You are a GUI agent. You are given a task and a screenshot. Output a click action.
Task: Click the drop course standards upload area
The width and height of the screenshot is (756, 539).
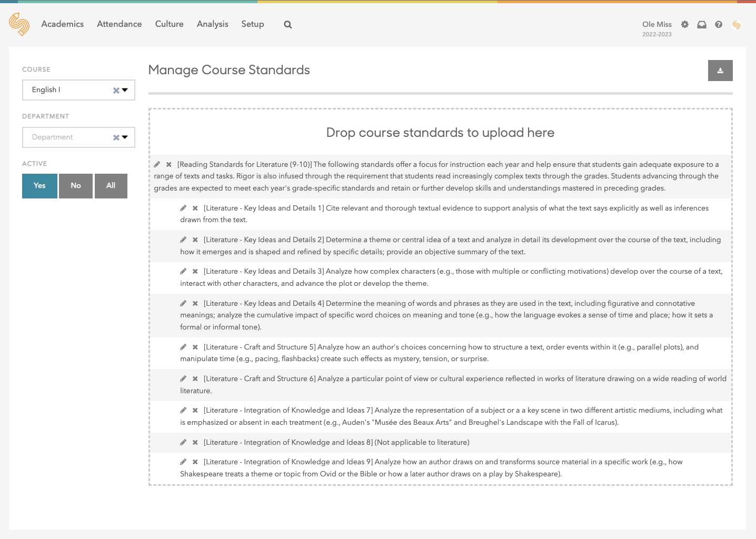pos(440,133)
